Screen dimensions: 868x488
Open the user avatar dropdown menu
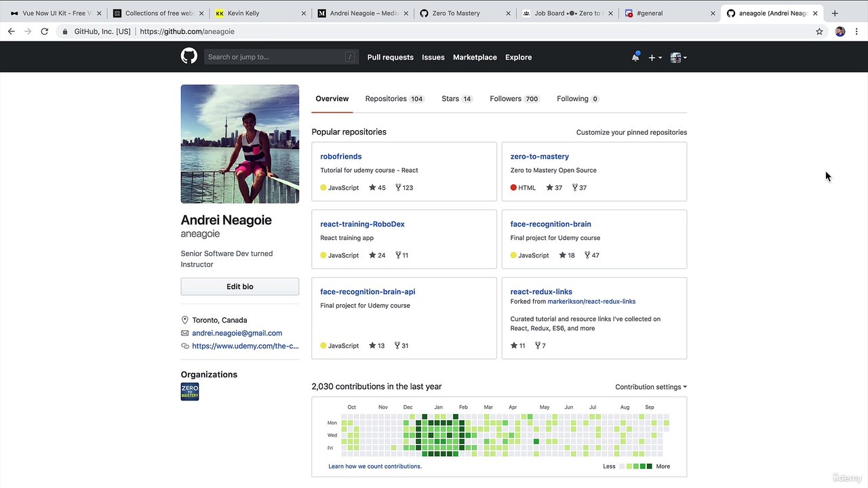pyautogui.click(x=678, y=58)
